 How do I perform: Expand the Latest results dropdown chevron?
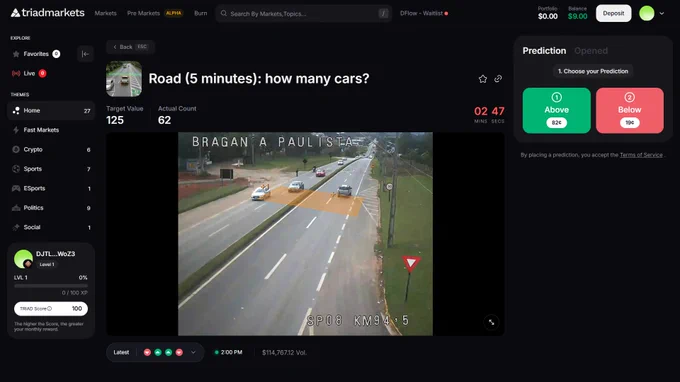coord(193,353)
